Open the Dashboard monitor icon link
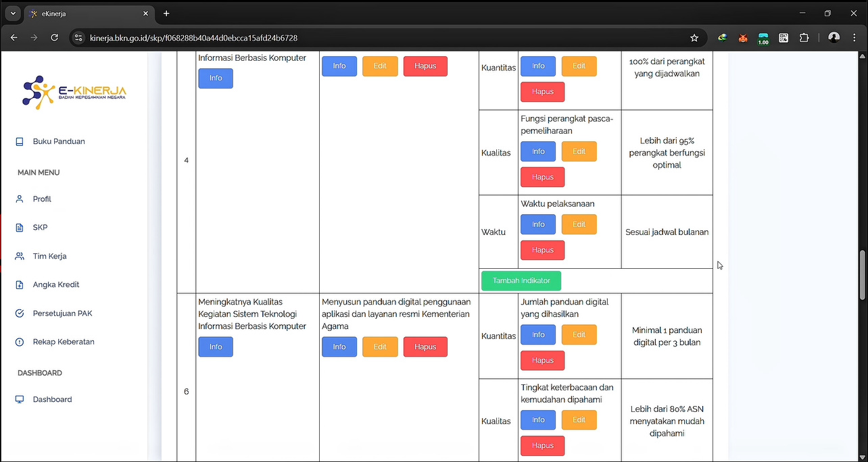Image resolution: width=868 pixels, height=462 pixels. click(x=20, y=400)
